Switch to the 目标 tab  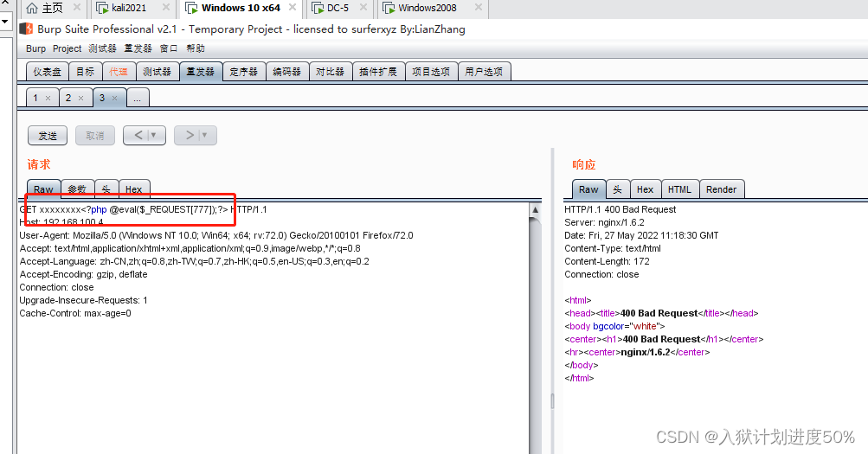[x=86, y=71]
